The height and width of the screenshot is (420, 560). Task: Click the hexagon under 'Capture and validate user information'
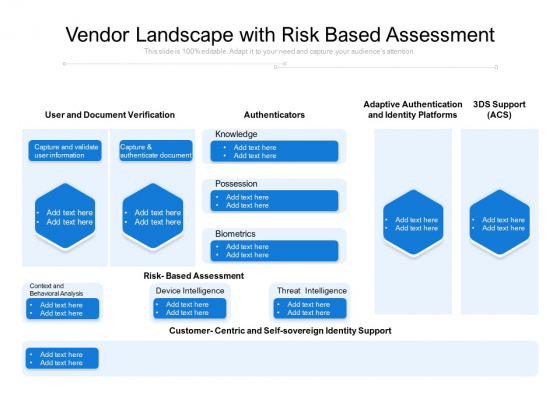65,216
